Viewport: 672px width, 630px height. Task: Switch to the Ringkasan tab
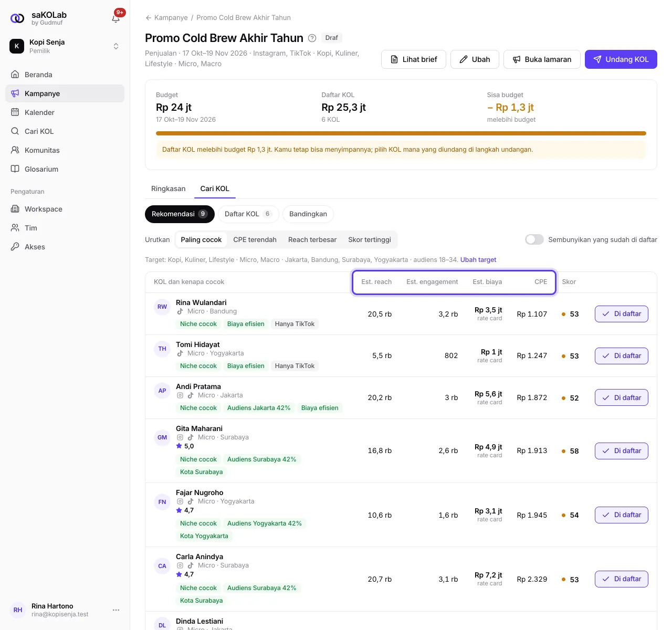click(169, 188)
